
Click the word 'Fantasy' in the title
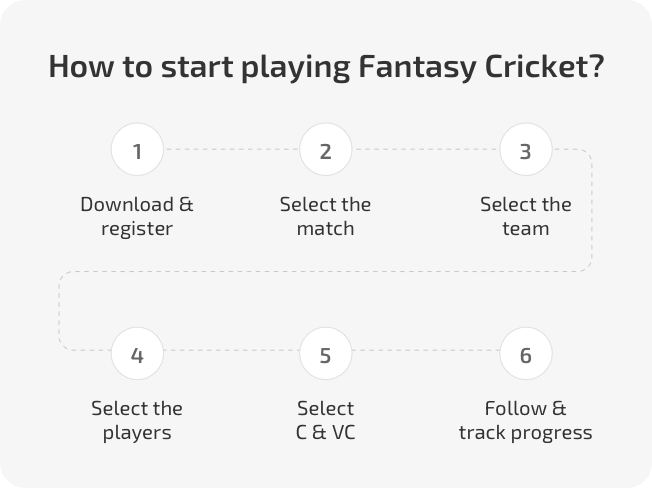(x=417, y=67)
